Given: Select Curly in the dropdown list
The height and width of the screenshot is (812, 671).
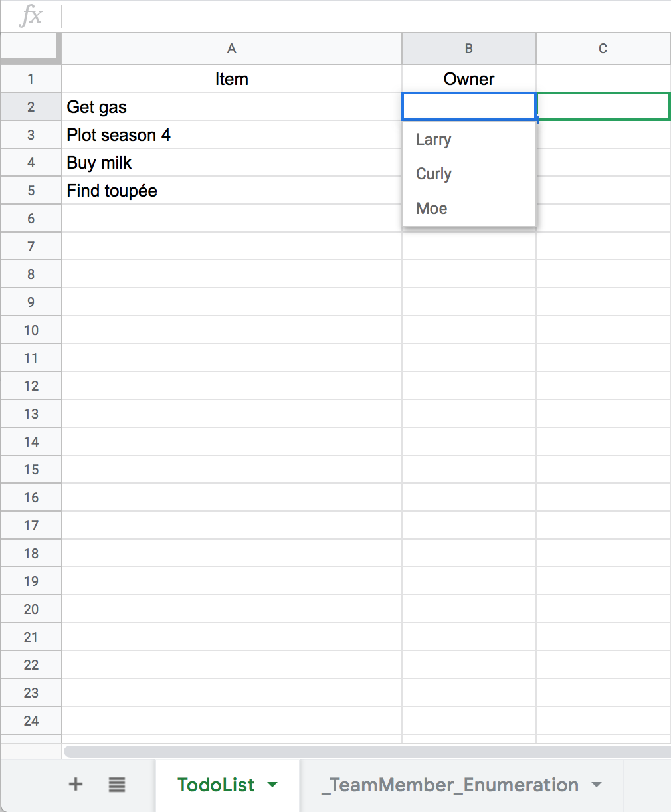Looking at the screenshot, I should point(434,174).
